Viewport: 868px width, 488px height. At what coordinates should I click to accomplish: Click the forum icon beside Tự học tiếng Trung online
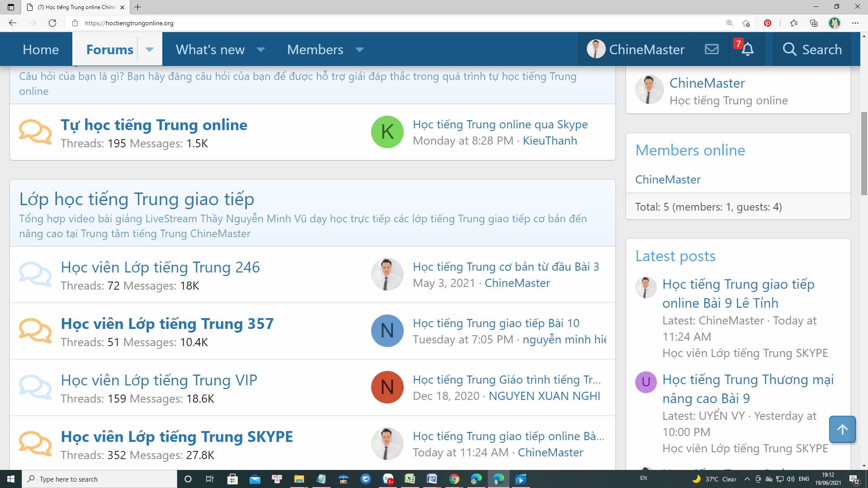click(x=35, y=132)
